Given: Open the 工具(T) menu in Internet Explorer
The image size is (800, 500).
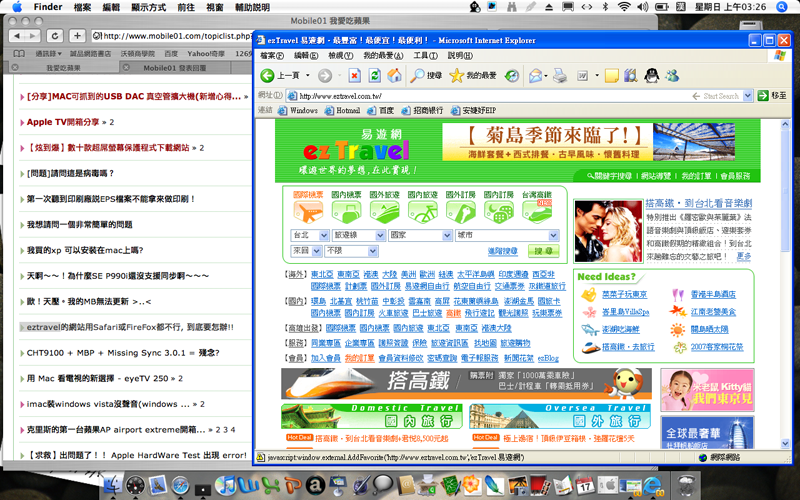Looking at the screenshot, I should click(426, 56).
